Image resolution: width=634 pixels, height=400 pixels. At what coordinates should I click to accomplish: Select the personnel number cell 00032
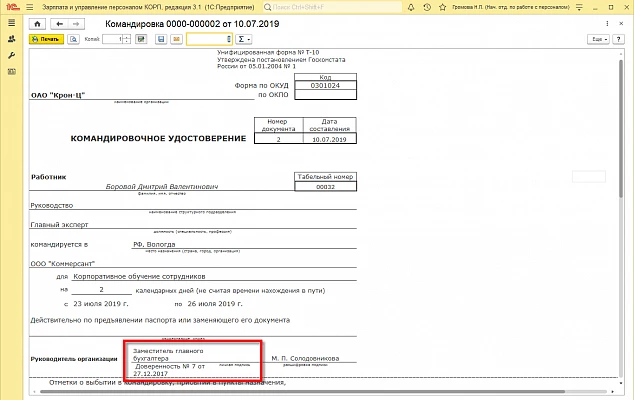[325, 186]
